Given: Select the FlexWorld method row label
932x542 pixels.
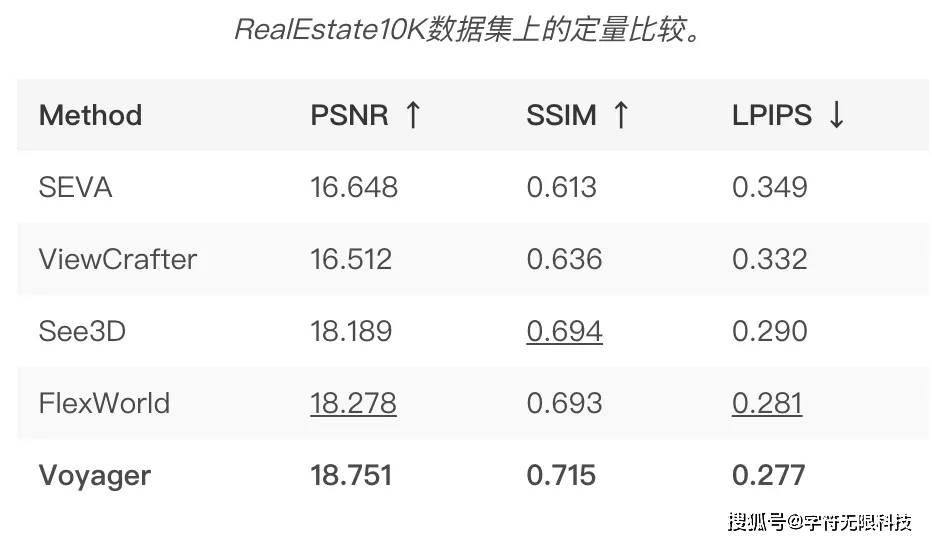Looking at the screenshot, I should click(x=104, y=403).
